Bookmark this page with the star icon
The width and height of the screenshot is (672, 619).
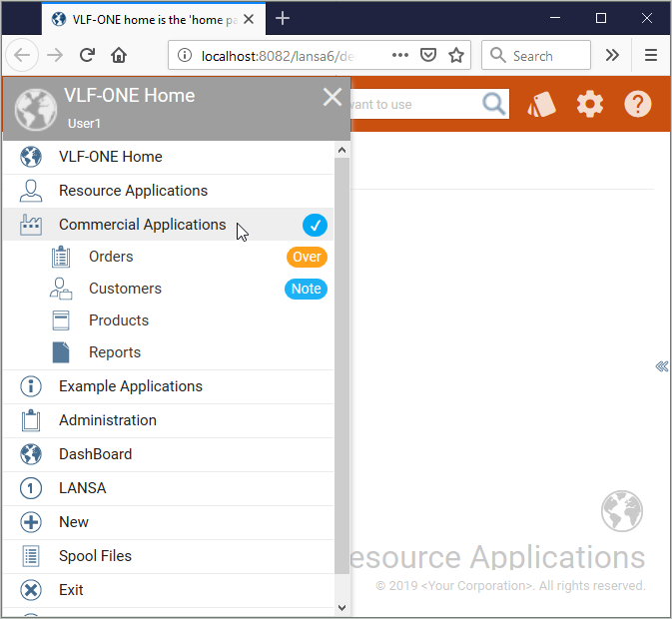456,55
